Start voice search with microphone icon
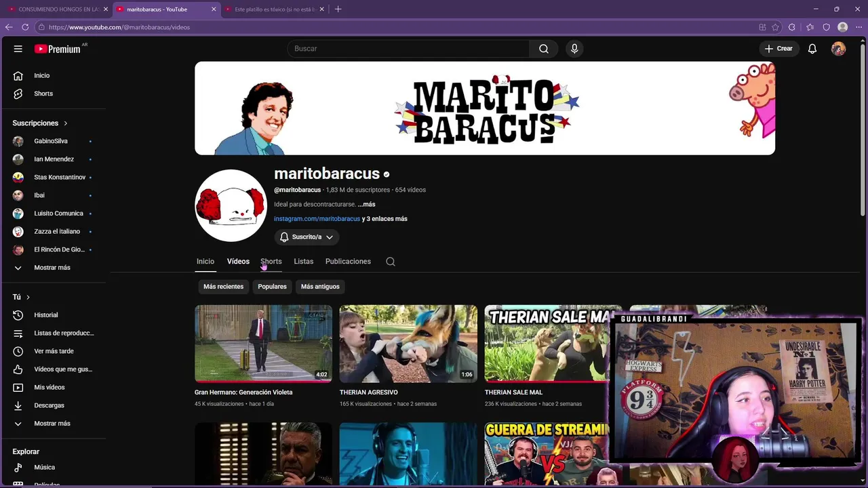The height and width of the screenshot is (488, 868). 574,49
